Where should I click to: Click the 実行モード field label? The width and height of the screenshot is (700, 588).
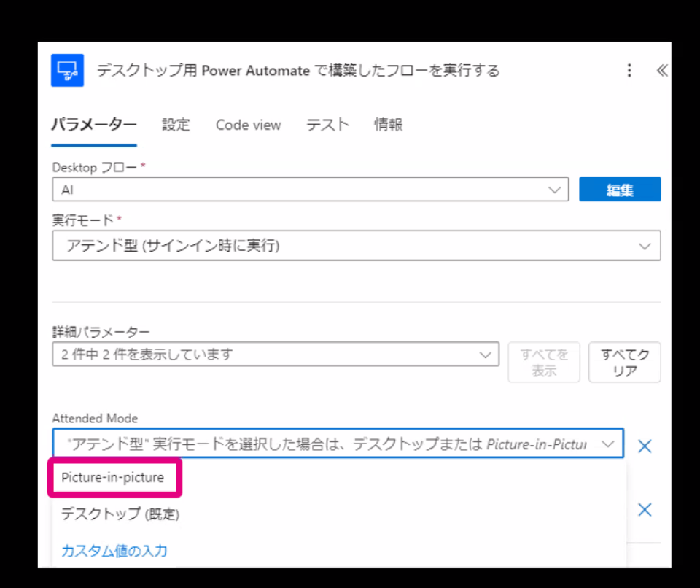(x=83, y=220)
